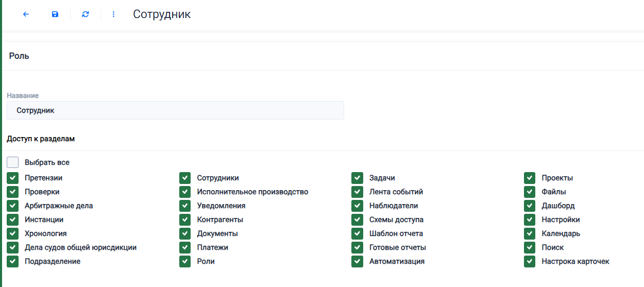Image resolution: width=644 pixels, height=287 pixels.
Task: Click the Название input field
Action: point(175,110)
